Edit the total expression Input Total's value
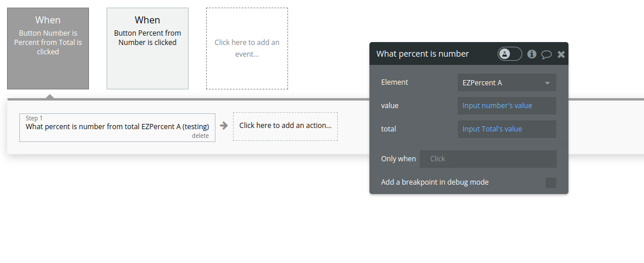This screenshot has height=263, width=644. click(x=506, y=129)
